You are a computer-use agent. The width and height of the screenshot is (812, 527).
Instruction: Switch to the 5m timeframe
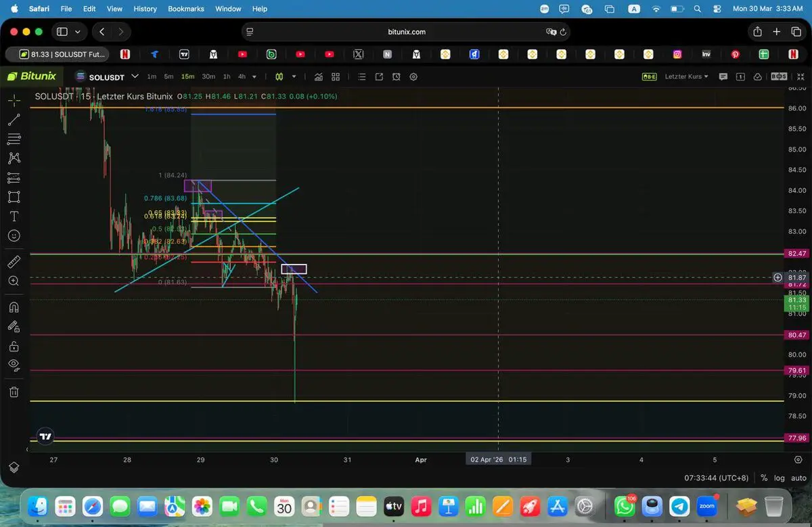[x=168, y=76]
